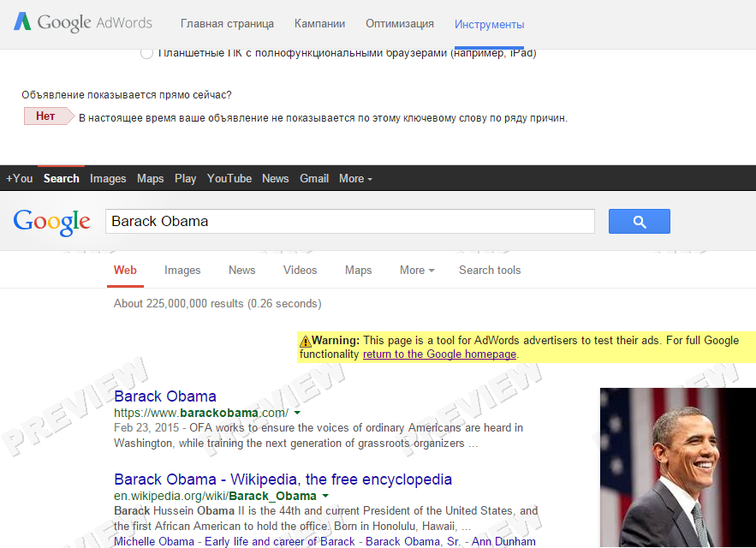
Task: Open the 'Barack Obama' first result title
Action: tap(165, 396)
